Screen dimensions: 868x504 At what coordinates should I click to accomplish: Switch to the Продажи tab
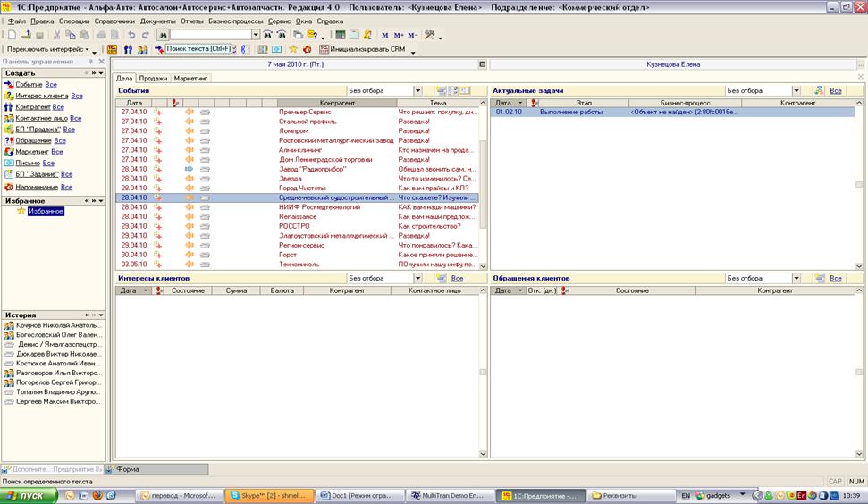click(153, 79)
